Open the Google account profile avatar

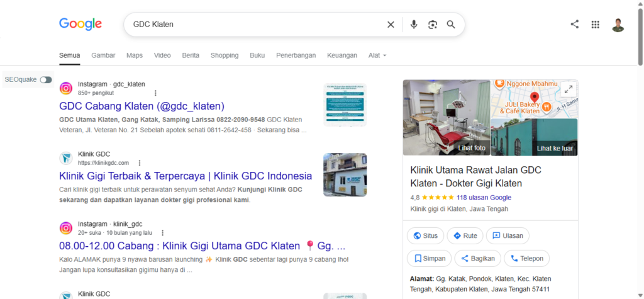point(618,25)
